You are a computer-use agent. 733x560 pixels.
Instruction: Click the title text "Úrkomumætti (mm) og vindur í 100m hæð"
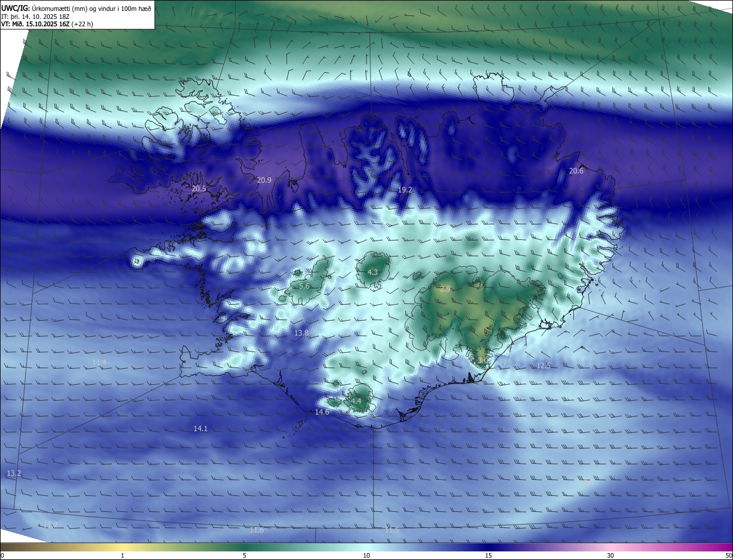coord(91,9)
